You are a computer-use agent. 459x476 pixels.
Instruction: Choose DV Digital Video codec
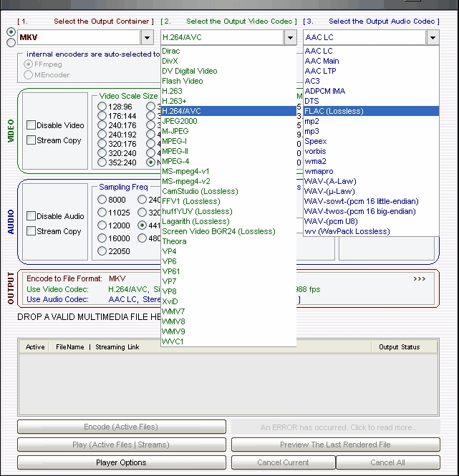(228, 71)
